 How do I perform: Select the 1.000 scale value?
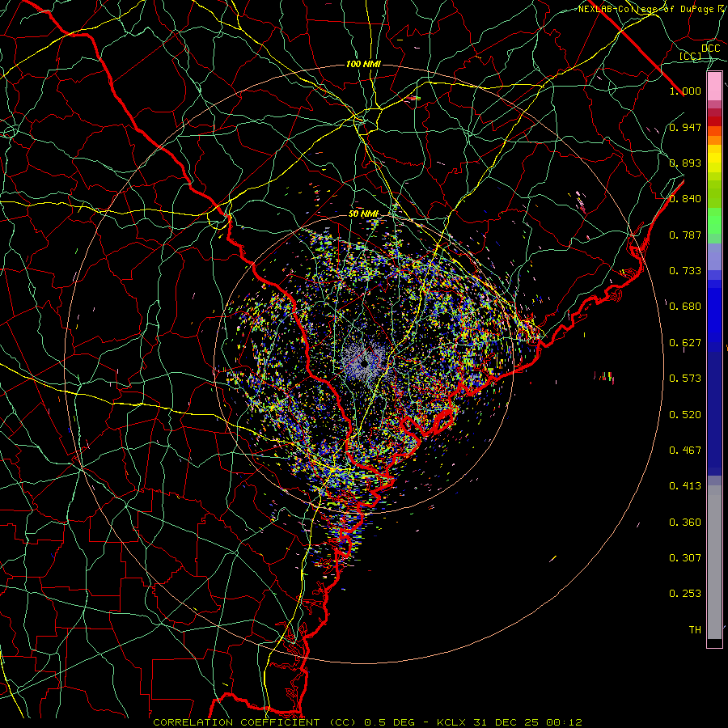(x=685, y=91)
